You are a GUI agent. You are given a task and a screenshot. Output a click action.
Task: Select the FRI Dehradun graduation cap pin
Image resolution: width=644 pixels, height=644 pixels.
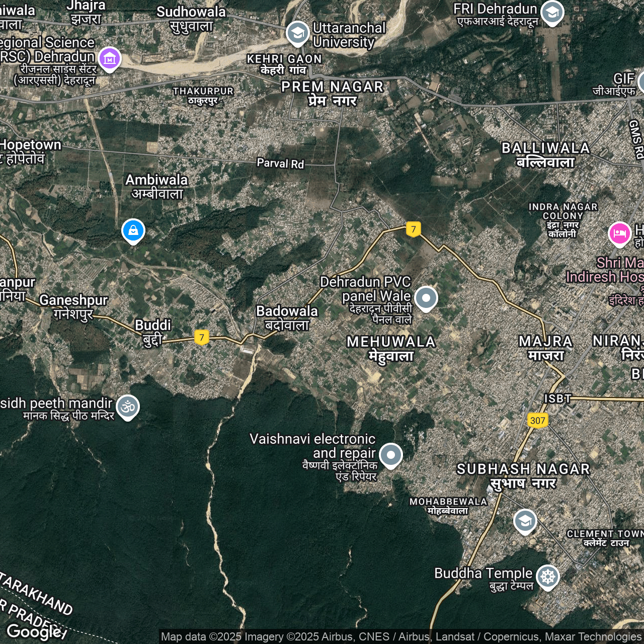click(x=552, y=12)
